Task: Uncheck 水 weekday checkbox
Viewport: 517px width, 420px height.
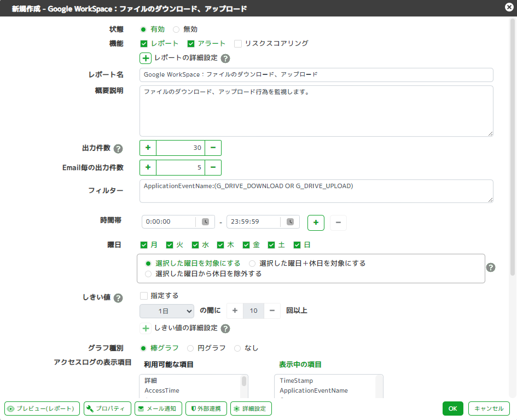Action: click(195, 245)
